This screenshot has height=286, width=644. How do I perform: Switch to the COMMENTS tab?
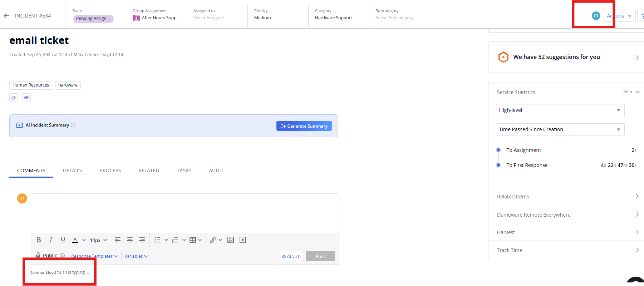point(31,171)
